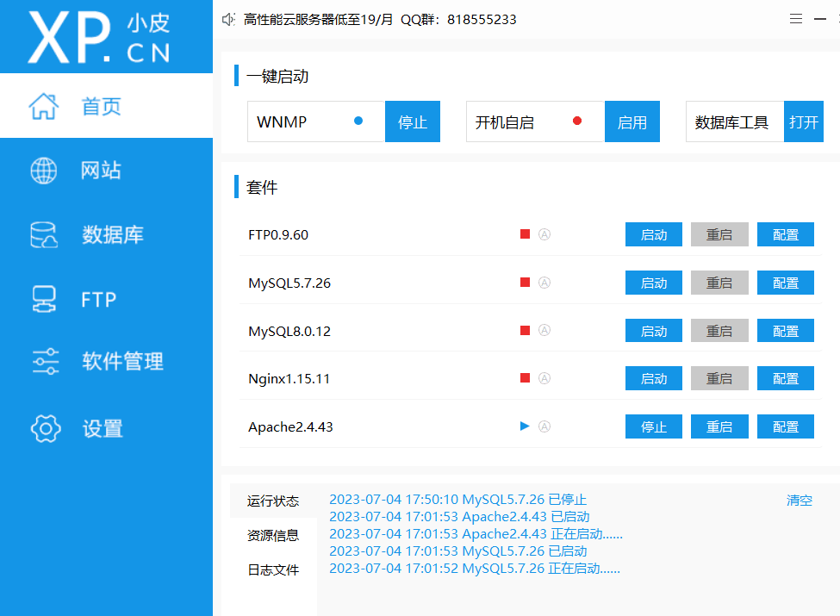
Task: Toggle auto-start circle icon for MySQL5.7.26
Action: point(544,283)
